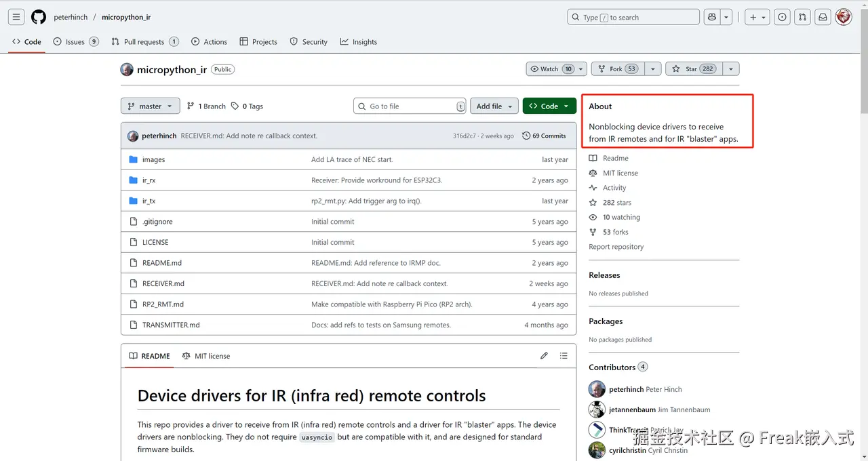This screenshot has height=461, width=868.
Task: Click the ir_tx folder icon
Action: click(133, 201)
